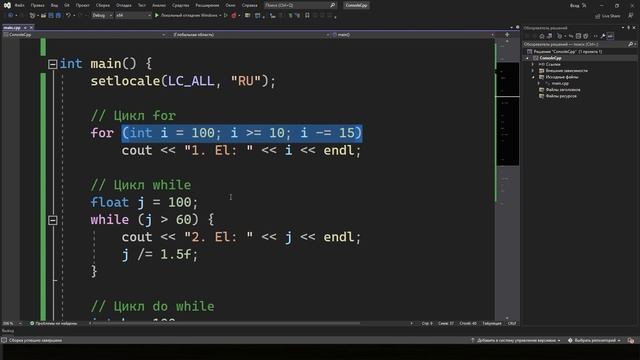Click the Undo toolbar icon
The height and width of the screenshot is (360, 640).
(x=68, y=16)
